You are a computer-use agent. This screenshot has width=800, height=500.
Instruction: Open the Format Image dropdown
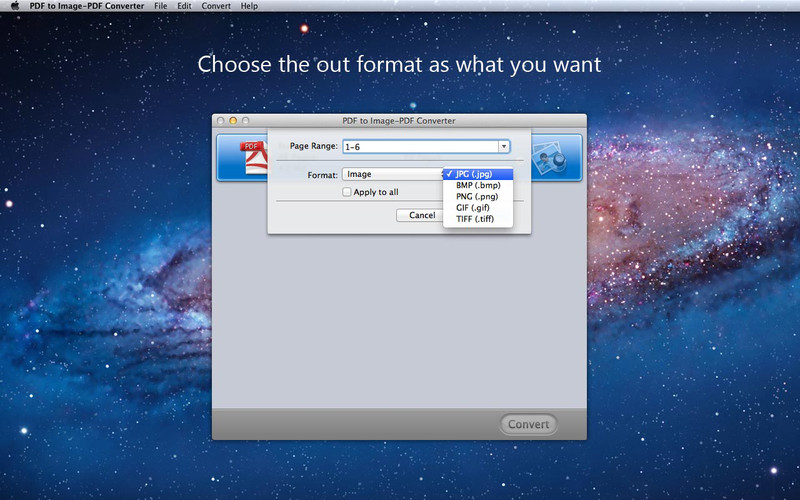tap(394, 174)
